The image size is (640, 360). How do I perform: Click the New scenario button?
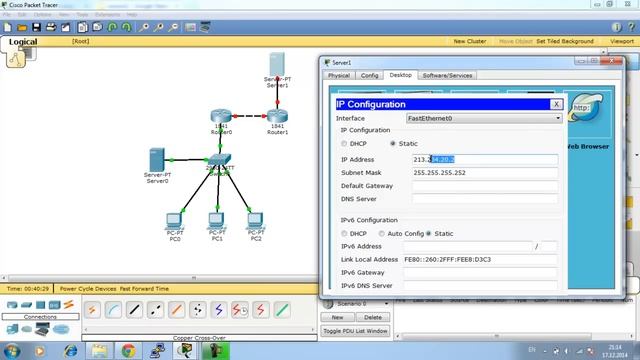[x=337, y=317]
